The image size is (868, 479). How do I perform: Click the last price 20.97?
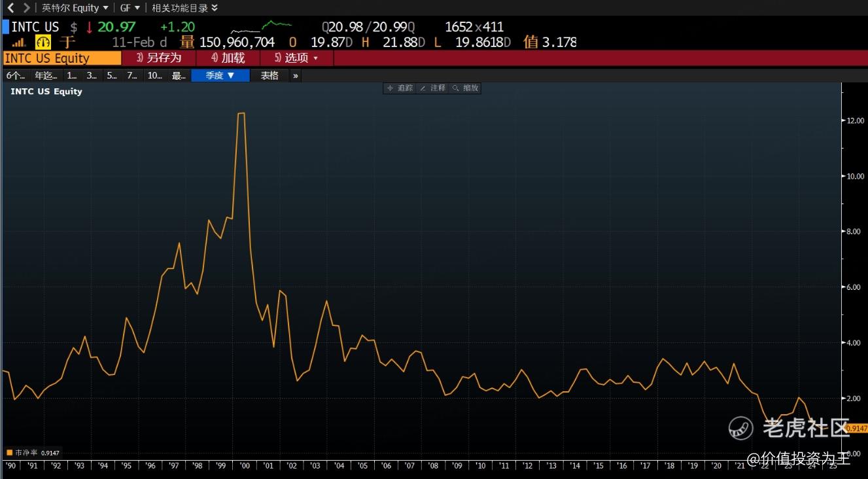click(x=116, y=27)
